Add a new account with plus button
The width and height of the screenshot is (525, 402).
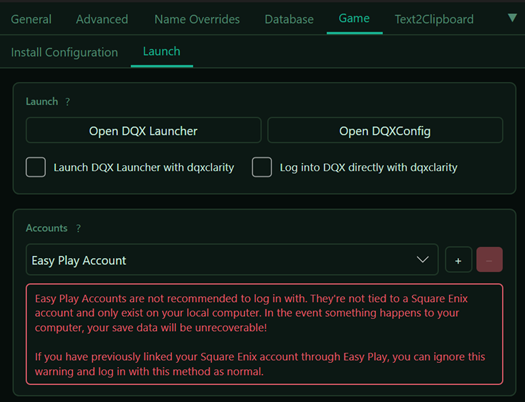pos(458,260)
